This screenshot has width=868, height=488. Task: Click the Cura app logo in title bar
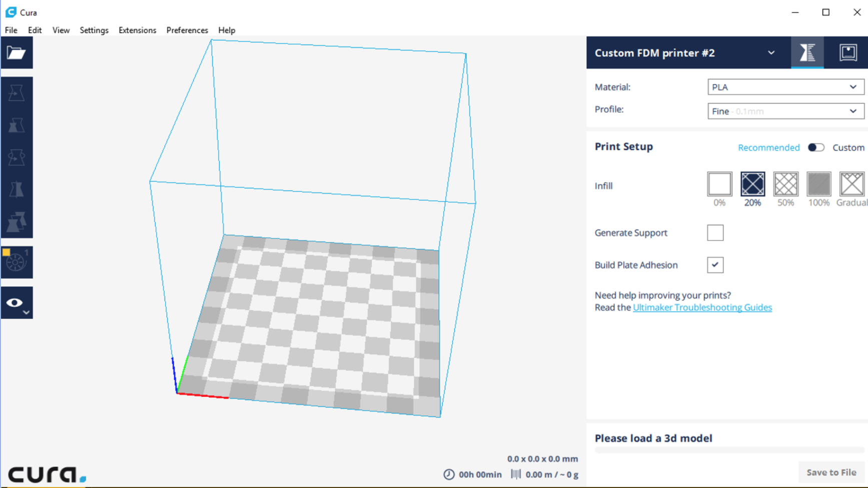tap(11, 12)
